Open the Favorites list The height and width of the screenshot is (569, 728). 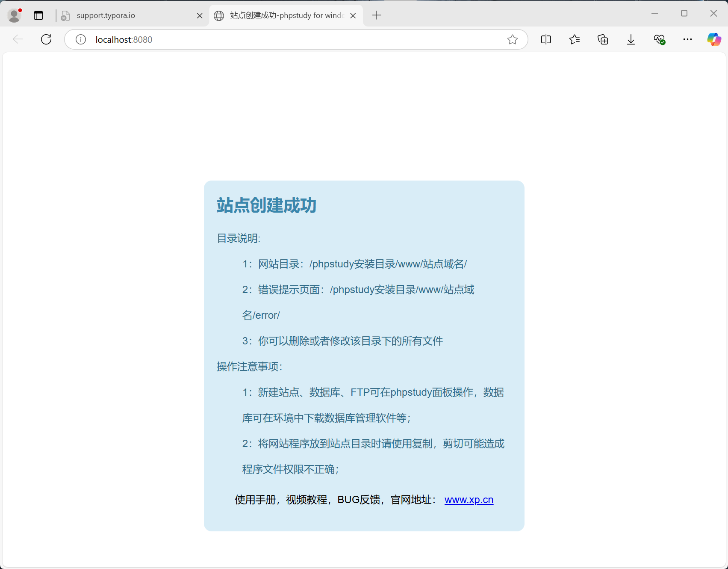pyautogui.click(x=574, y=39)
